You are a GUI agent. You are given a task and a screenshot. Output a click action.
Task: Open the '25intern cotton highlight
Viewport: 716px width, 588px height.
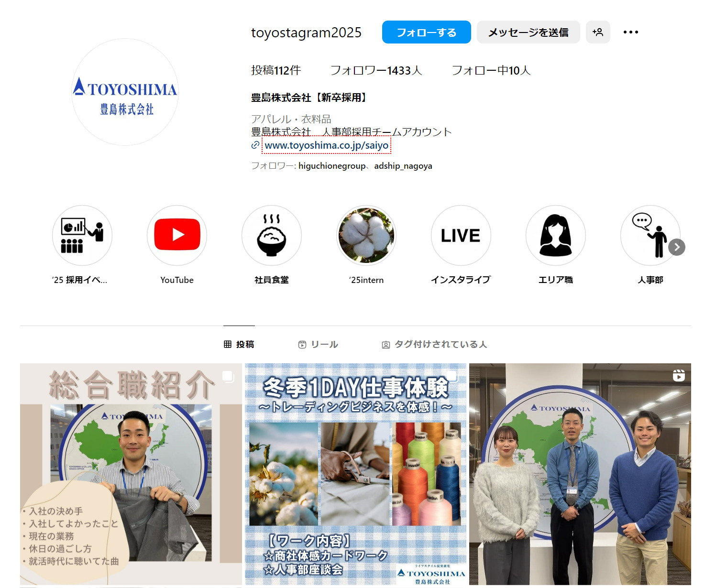pos(366,235)
